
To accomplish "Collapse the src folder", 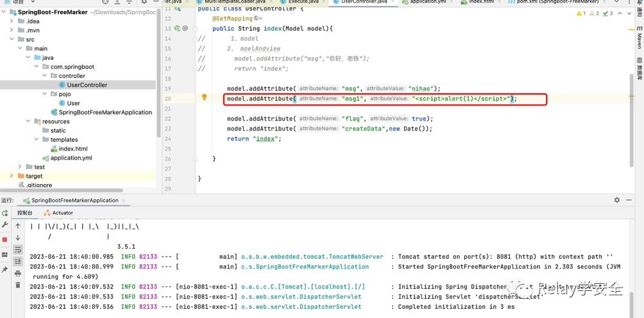I will [x=12, y=39].
